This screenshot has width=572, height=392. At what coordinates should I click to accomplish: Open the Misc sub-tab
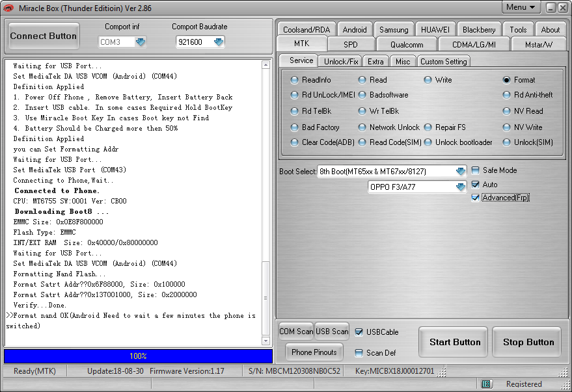coord(403,62)
